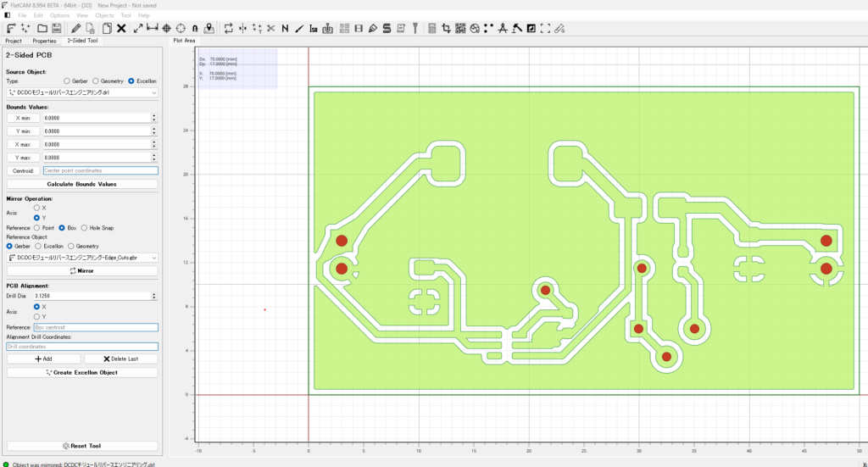The width and height of the screenshot is (868, 467).
Task: Open the QR Code tool icon
Action: click(460, 28)
